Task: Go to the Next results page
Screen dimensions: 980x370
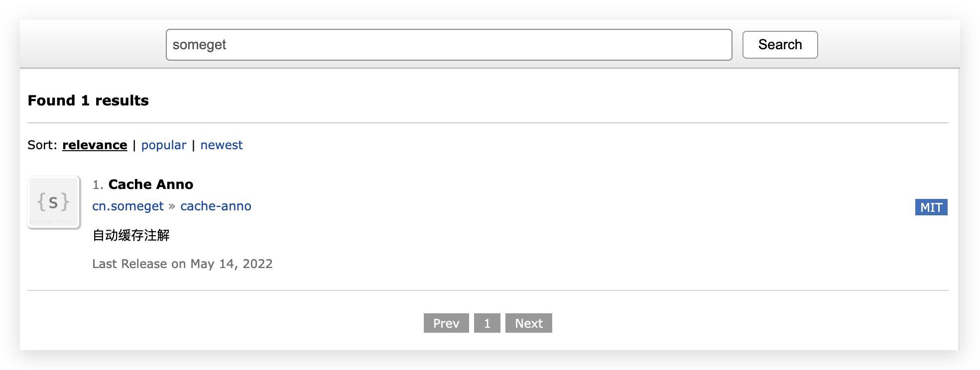Action: click(x=528, y=323)
